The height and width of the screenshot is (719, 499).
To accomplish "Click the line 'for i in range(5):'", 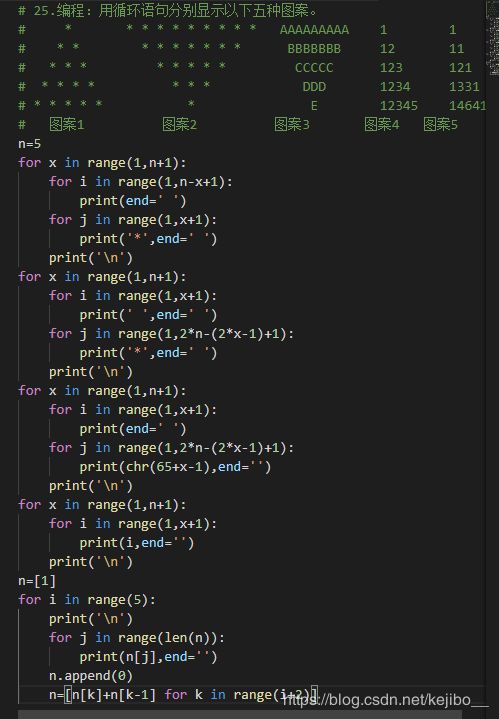I will 87,600.
